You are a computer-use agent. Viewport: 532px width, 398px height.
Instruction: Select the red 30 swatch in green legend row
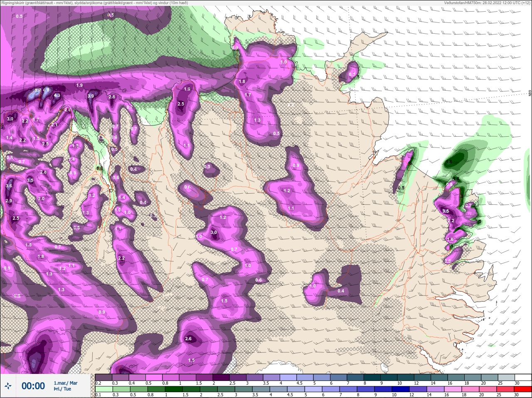tap(522, 389)
